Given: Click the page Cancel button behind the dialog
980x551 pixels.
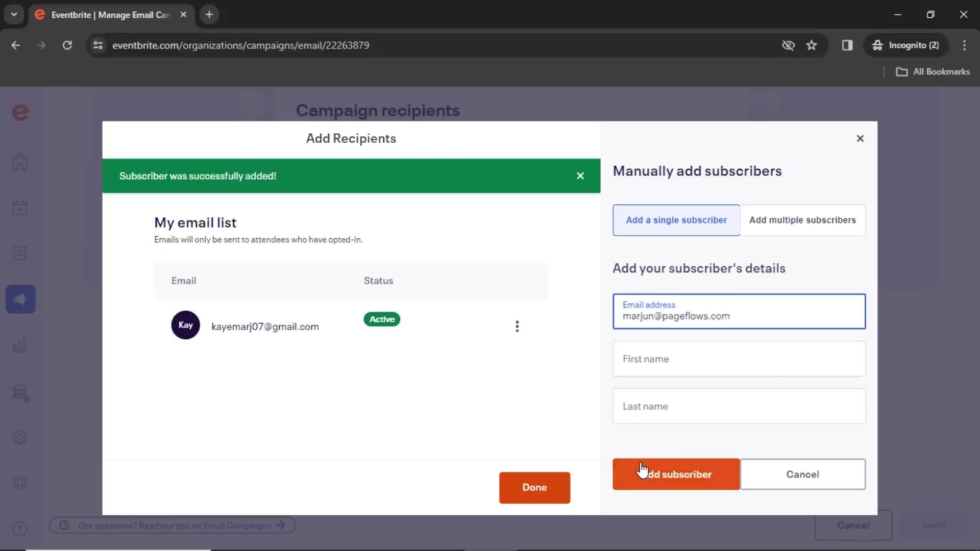Looking at the screenshot, I should point(853,525).
